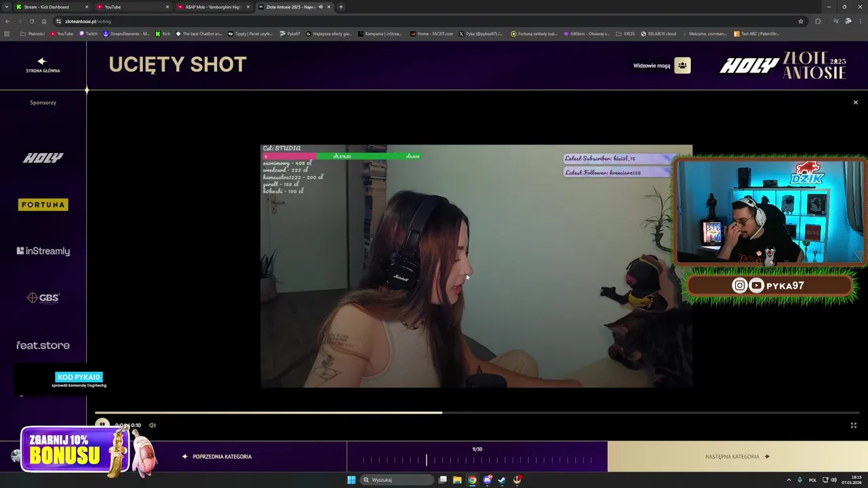Switch to the YouTube browser tab
Screen dimensions: 868x488
(x=132, y=7)
